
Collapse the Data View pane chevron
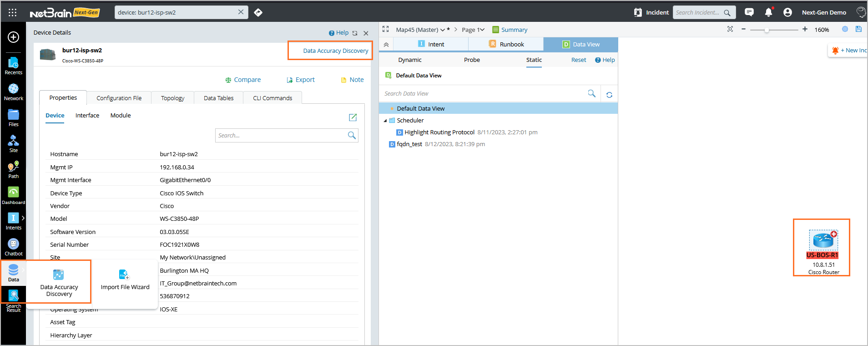tap(386, 45)
